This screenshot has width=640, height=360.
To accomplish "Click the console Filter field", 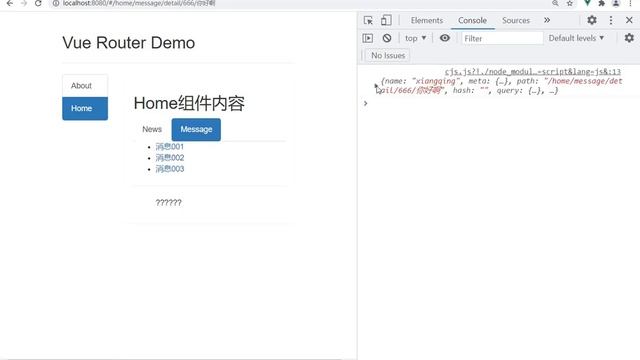I will click(502, 38).
